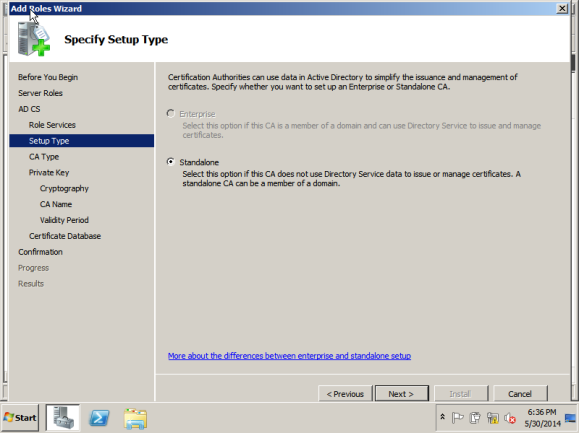Click the Add Roles Wizard server icon
579x433 pixels.
tap(34, 39)
